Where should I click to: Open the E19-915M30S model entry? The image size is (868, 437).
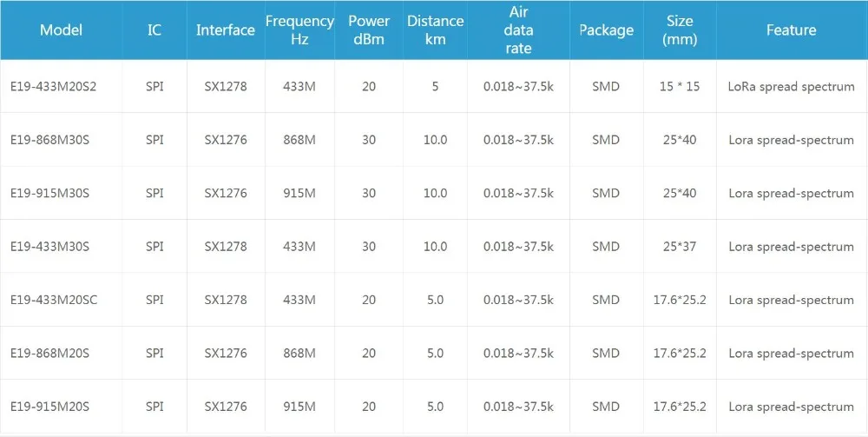[x=49, y=193]
